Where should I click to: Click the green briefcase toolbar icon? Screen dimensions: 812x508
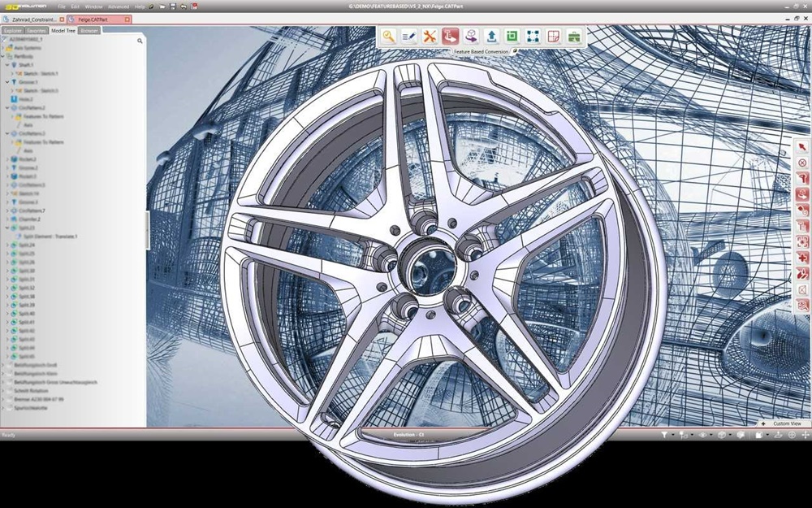pos(574,36)
